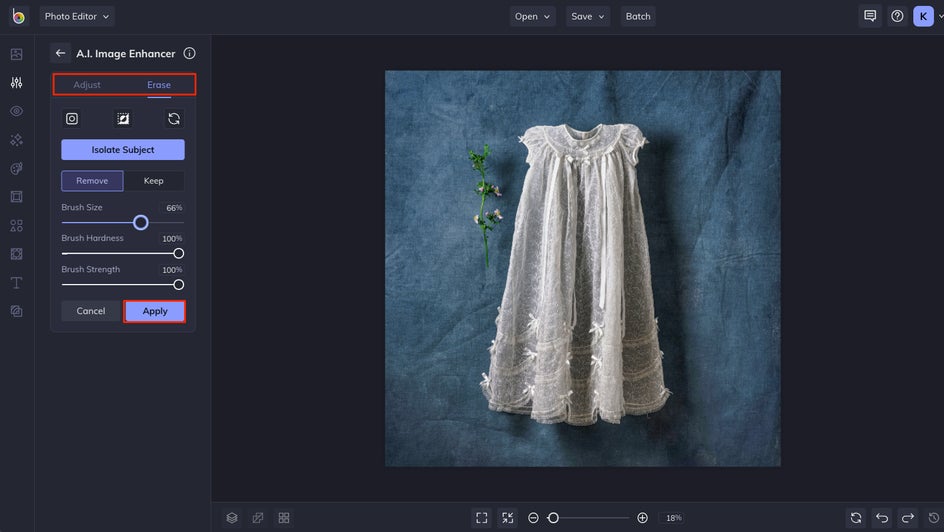
Task: Select the Remove brush mode
Action: pos(92,181)
